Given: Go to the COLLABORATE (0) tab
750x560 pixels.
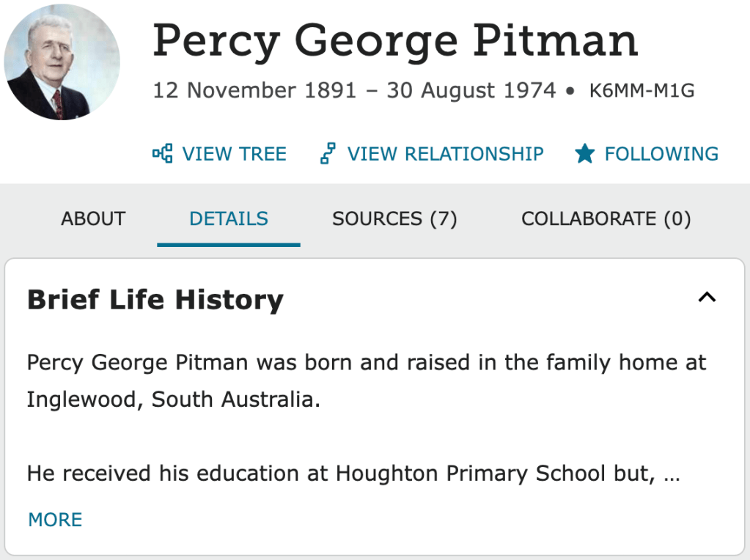Looking at the screenshot, I should click(x=606, y=218).
